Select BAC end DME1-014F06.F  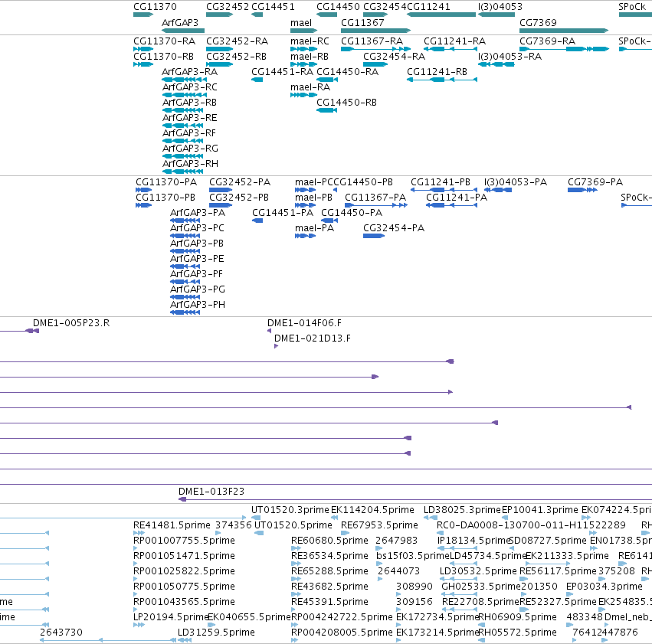click(x=269, y=331)
